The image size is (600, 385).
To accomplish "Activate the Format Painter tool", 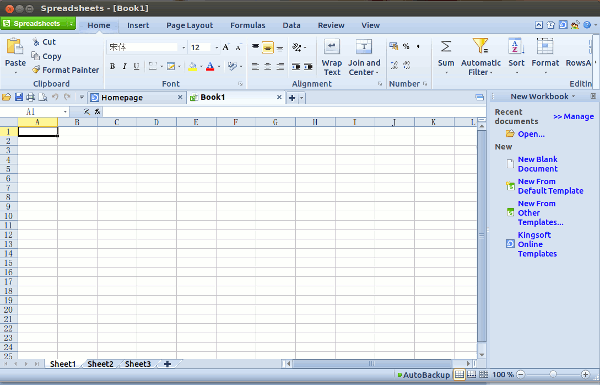I will pos(65,70).
